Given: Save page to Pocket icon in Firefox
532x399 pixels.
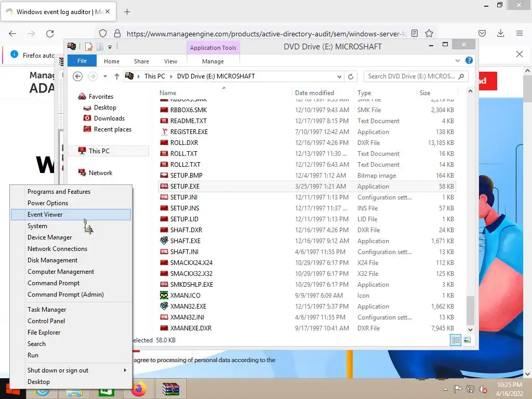Looking at the screenshot, I should pyautogui.click(x=482, y=33).
